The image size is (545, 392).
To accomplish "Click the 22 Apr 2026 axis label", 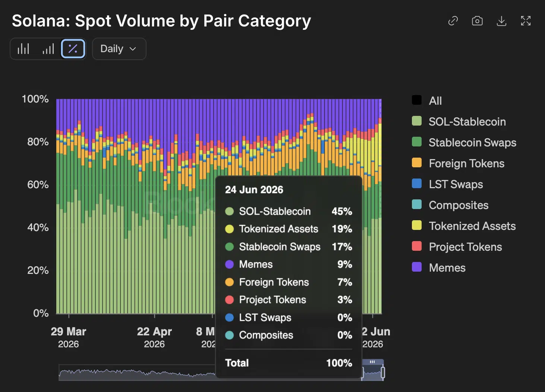I will (154, 337).
